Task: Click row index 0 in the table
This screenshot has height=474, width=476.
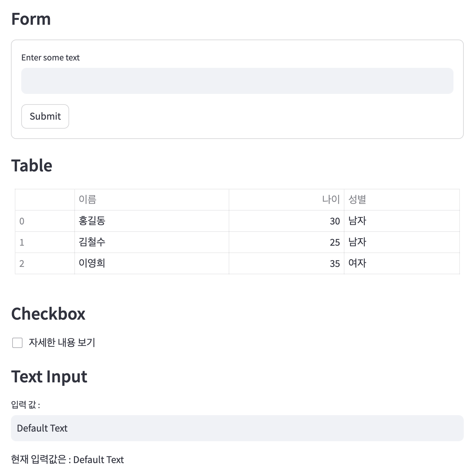Action: (45, 221)
